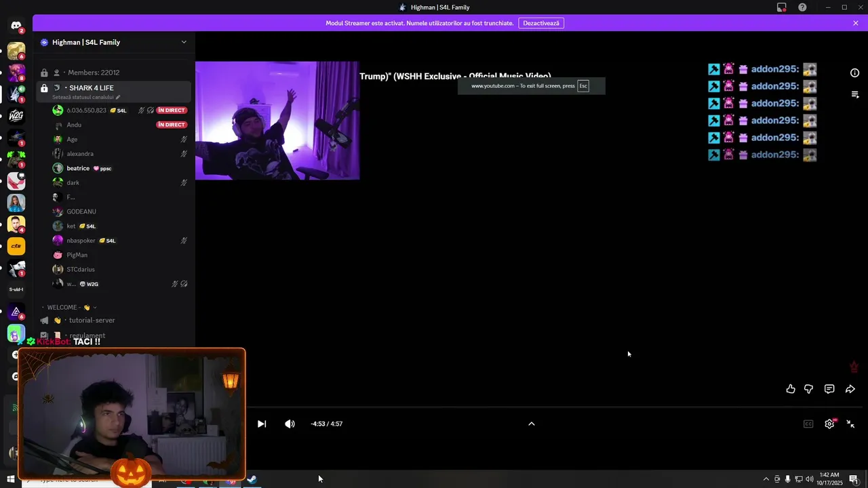Open Discord help question mark
868x488 pixels.
[802, 7]
